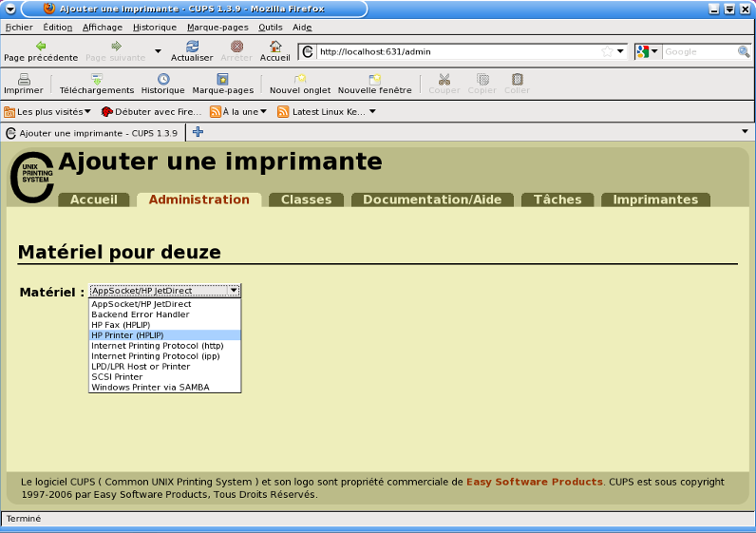Select HP Fax (HPLIP) option

pos(165,325)
